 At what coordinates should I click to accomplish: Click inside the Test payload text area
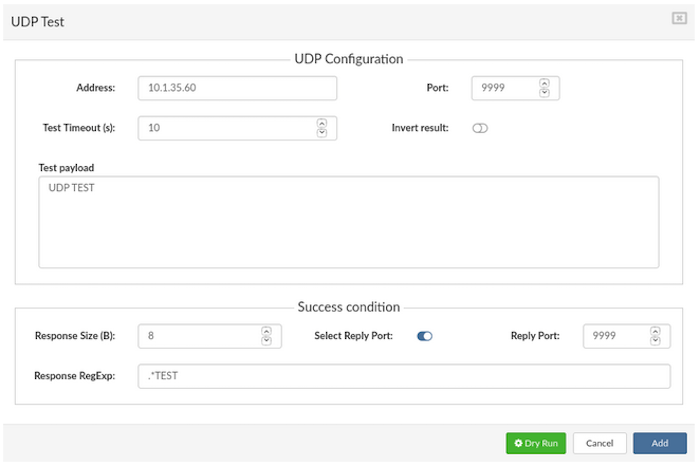pos(348,222)
